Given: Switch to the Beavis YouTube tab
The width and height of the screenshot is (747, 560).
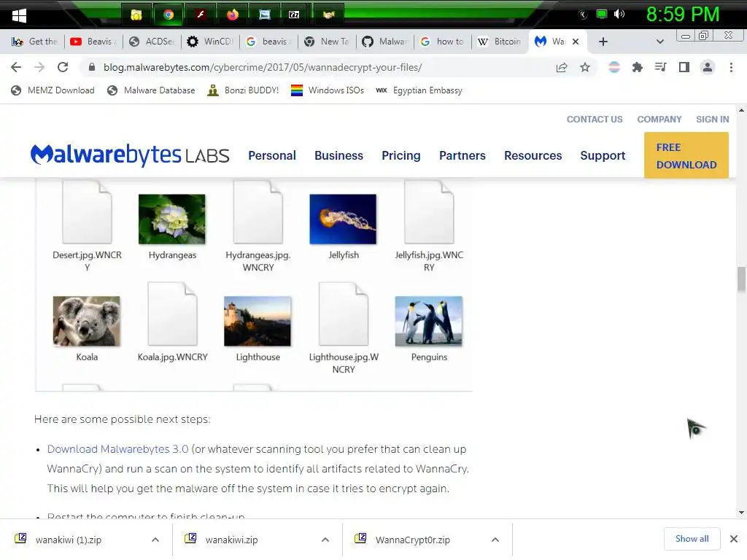Looking at the screenshot, I should [93, 42].
